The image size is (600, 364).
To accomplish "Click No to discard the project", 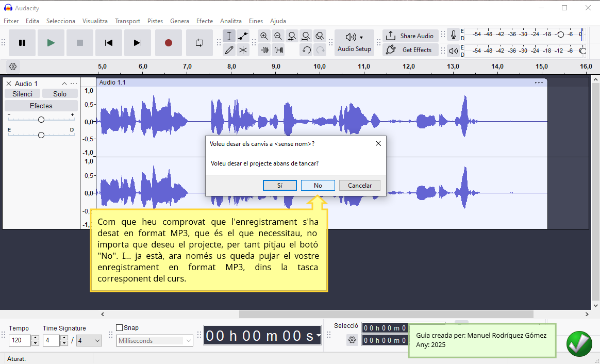I will click(x=318, y=185).
